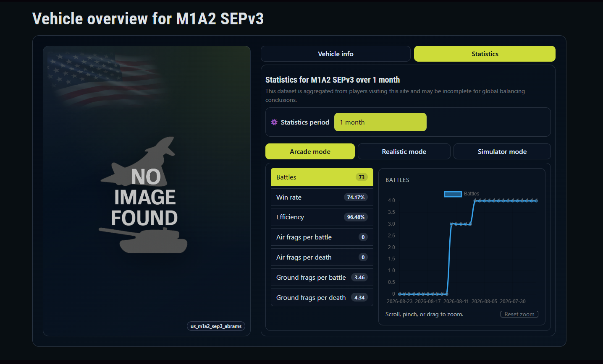Switch to Simulator mode

[x=502, y=151]
